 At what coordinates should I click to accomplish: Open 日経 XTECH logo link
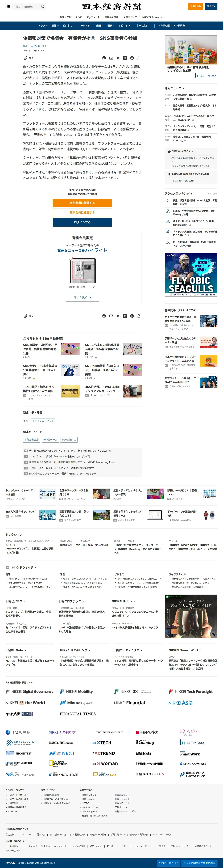(102, 743)
